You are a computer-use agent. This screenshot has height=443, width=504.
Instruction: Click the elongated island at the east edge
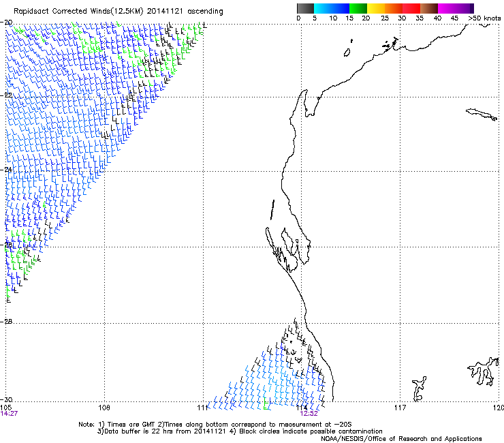pos(482,114)
